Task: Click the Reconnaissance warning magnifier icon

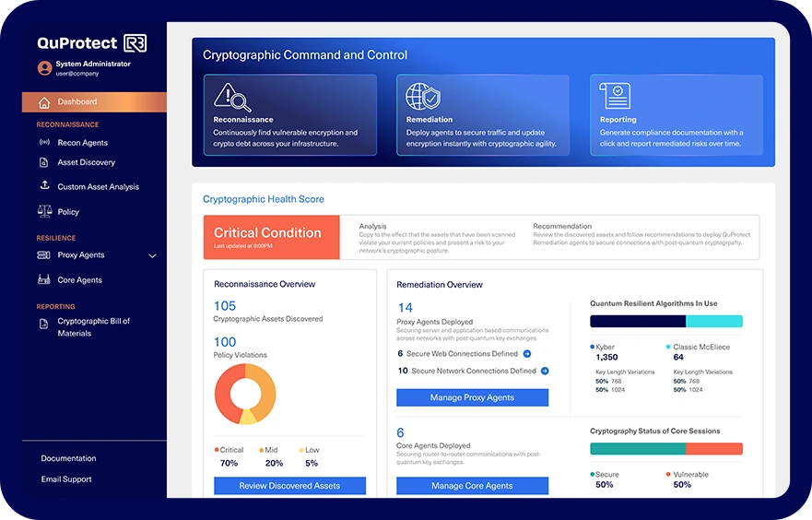Action: tap(232, 98)
